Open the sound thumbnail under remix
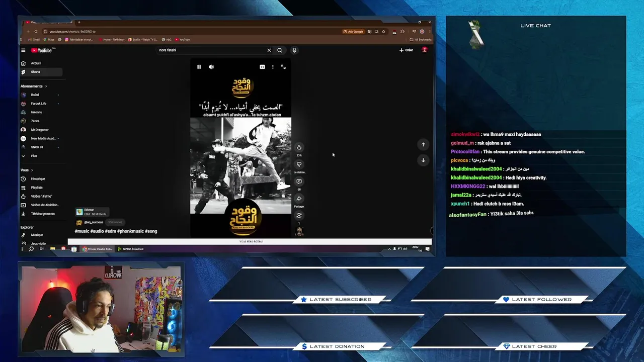The width and height of the screenshot is (644, 362). [299, 231]
